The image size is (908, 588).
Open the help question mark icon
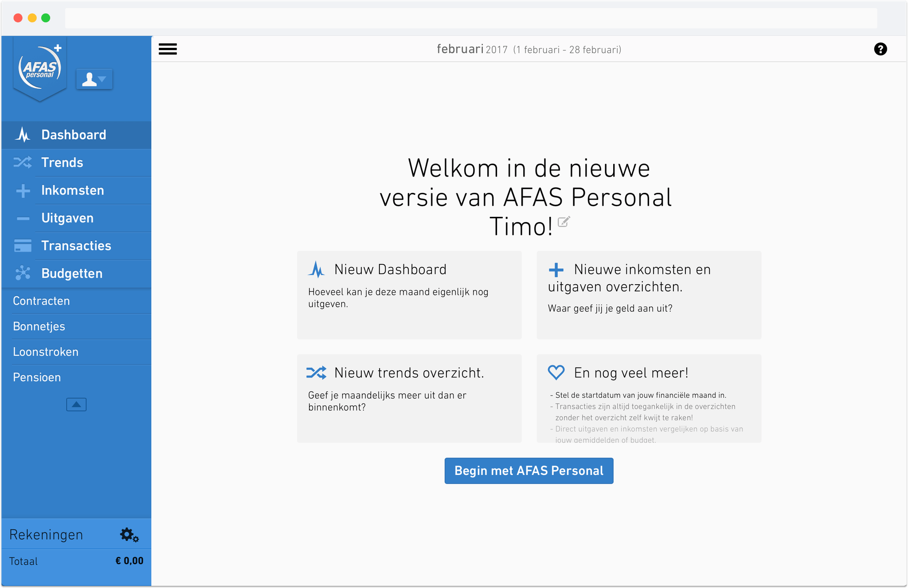[881, 49]
